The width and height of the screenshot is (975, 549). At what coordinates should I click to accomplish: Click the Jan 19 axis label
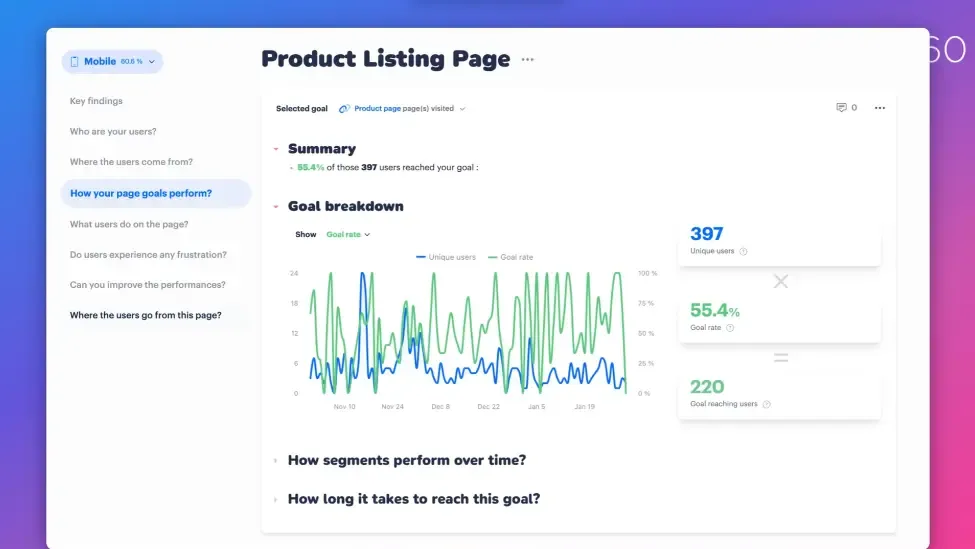585,407
